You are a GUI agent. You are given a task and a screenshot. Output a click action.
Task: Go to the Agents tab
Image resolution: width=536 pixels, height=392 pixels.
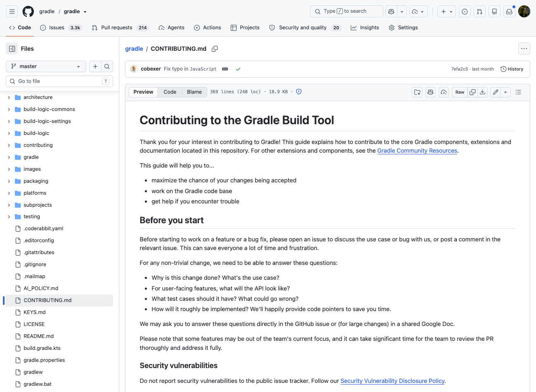(x=171, y=28)
